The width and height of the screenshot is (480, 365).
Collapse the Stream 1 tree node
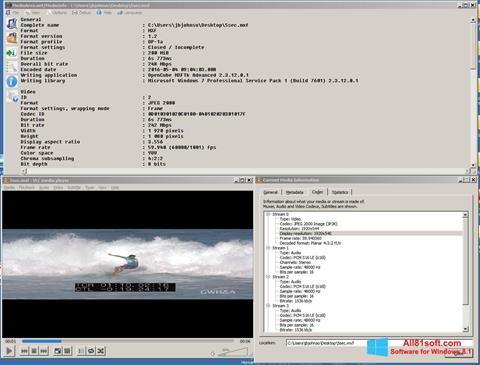pos(268,248)
